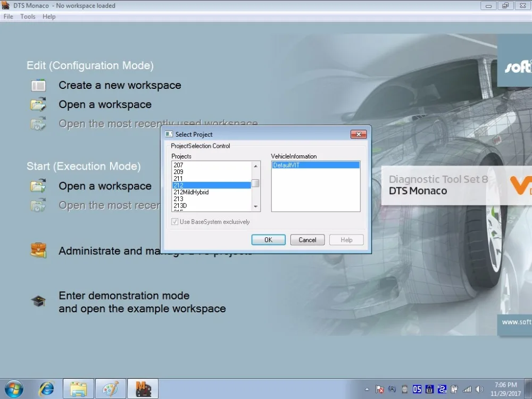This screenshot has width=532, height=399.
Task: Select project 212 in Projects list
Action: coord(212,185)
